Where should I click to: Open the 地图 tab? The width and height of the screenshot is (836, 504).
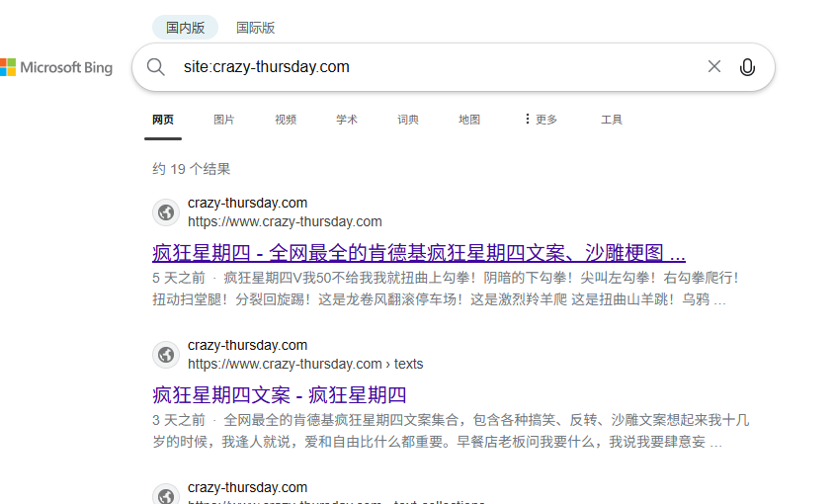(x=469, y=120)
